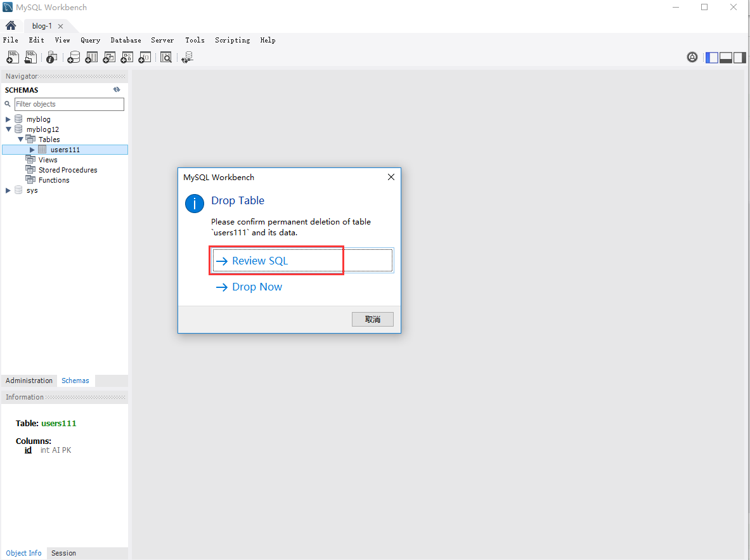Click the Stored Procedures folder icon
Viewport: 750px width, 560px height.
tap(30, 169)
